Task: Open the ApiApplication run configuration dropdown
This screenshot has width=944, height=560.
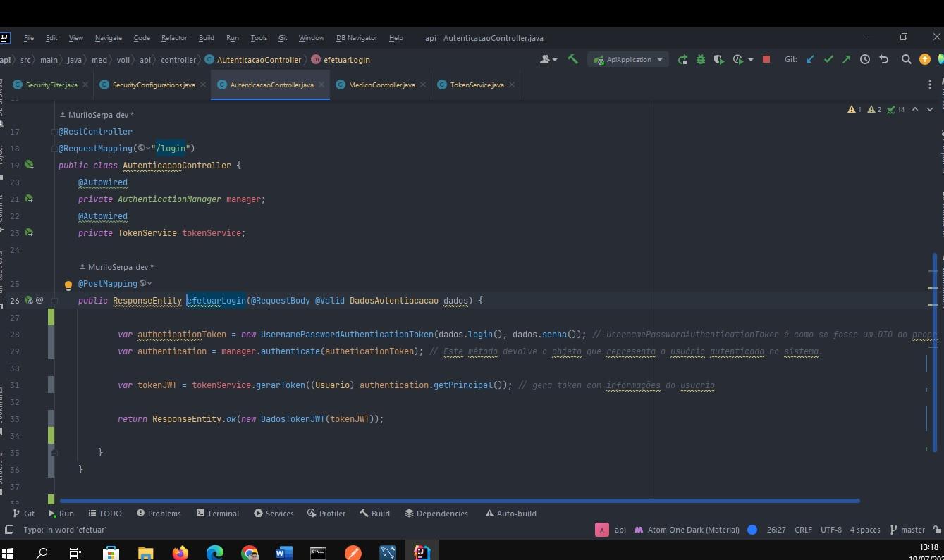Action: click(x=630, y=60)
